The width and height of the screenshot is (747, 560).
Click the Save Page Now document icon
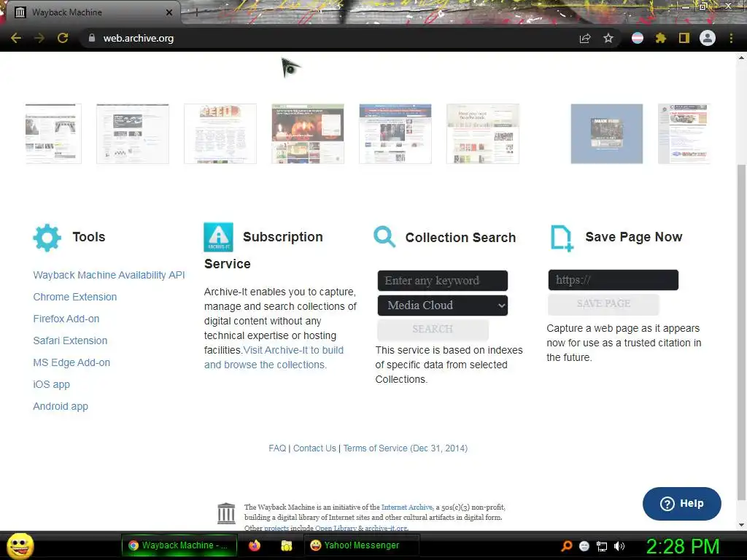[x=562, y=238]
